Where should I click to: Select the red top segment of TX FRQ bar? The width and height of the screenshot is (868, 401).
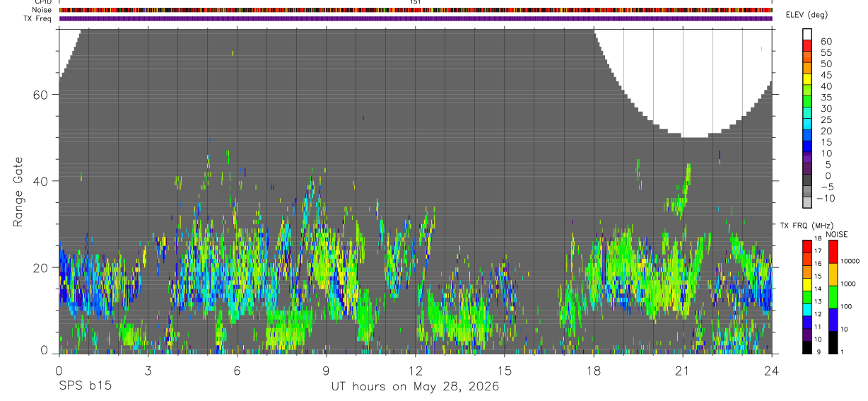(x=807, y=247)
